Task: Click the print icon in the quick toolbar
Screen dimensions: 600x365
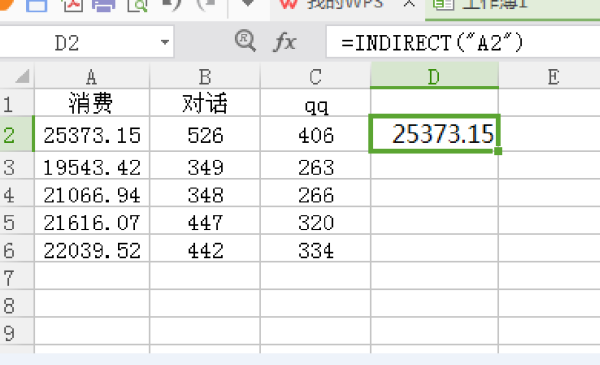Action: point(104,5)
